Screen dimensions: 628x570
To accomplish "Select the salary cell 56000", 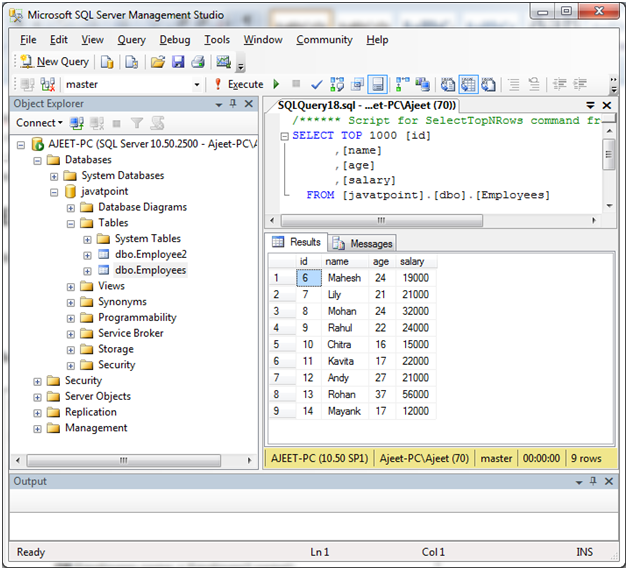I will 415,395.
